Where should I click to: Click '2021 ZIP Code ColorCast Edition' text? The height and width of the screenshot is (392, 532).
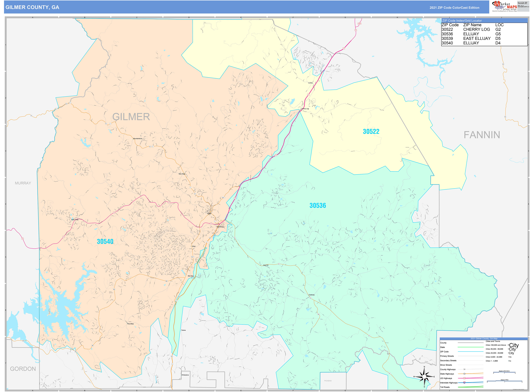(454, 8)
